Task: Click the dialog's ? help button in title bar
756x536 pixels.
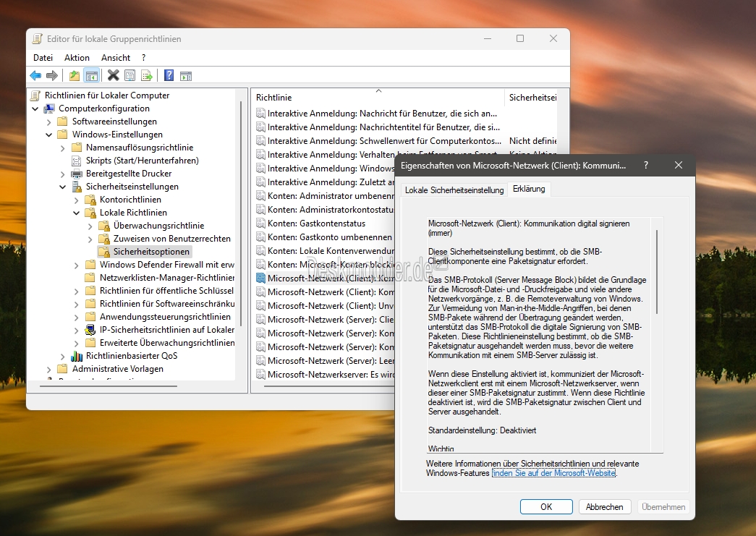Action: tap(646, 166)
